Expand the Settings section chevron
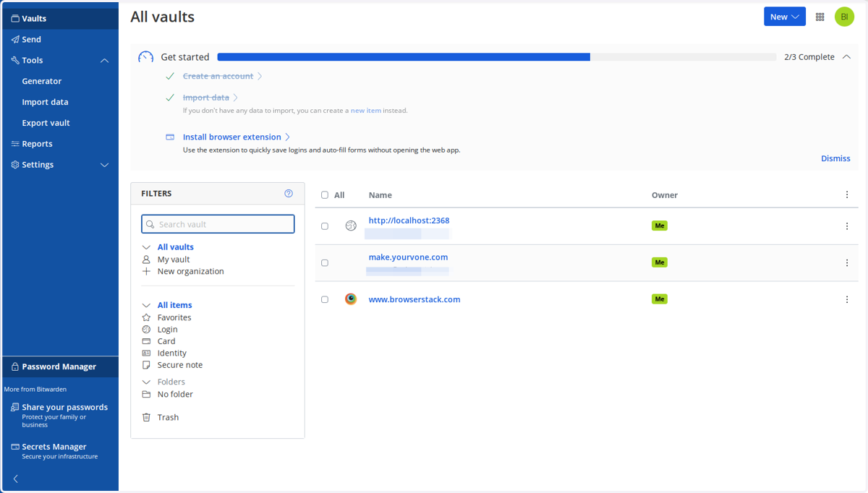The image size is (868, 493). [x=104, y=165]
